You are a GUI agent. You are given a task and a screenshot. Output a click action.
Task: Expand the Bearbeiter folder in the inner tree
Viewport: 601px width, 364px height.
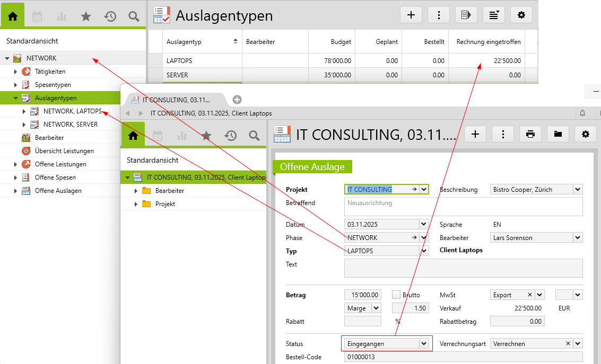pos(136,191)
